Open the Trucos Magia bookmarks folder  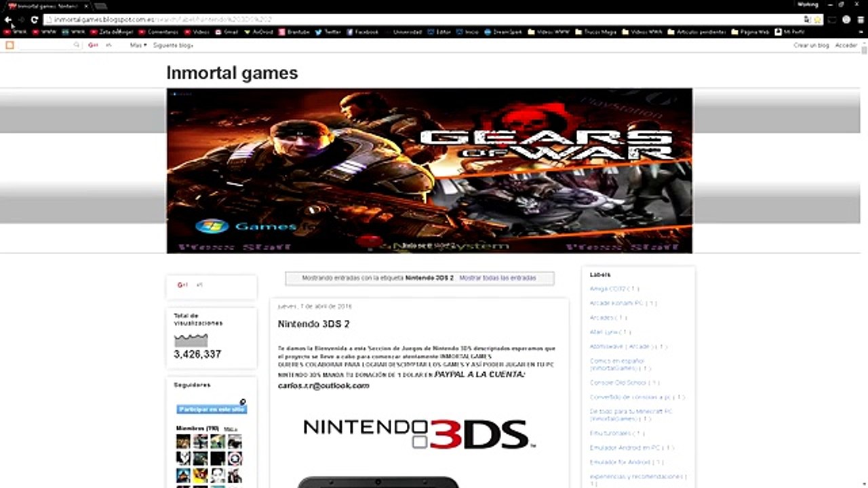pos(597,32)
